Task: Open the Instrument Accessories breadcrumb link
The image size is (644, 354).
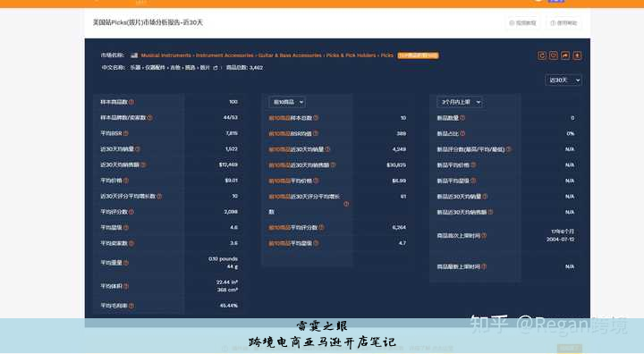Action: pos(225,55)
